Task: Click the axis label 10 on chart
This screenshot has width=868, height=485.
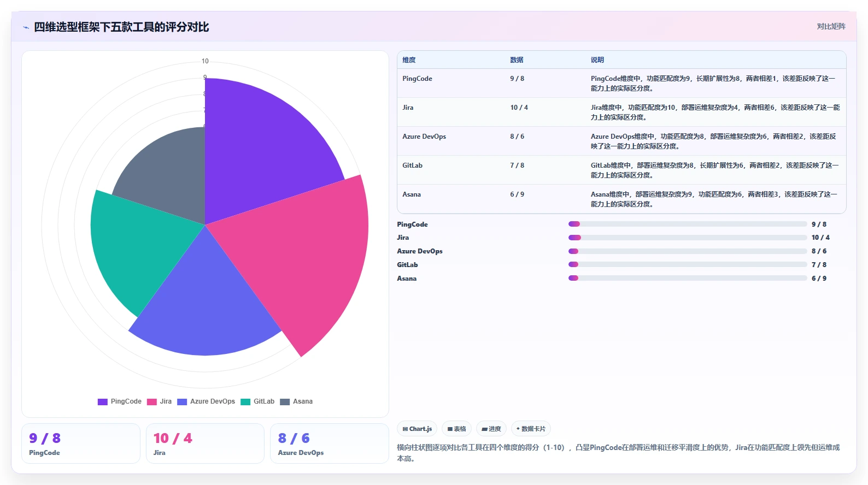Action: [205, 61]
